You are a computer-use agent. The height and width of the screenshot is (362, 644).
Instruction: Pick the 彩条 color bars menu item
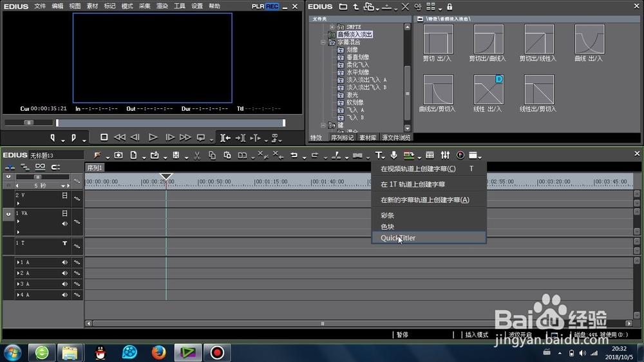[x=429, y=215]
